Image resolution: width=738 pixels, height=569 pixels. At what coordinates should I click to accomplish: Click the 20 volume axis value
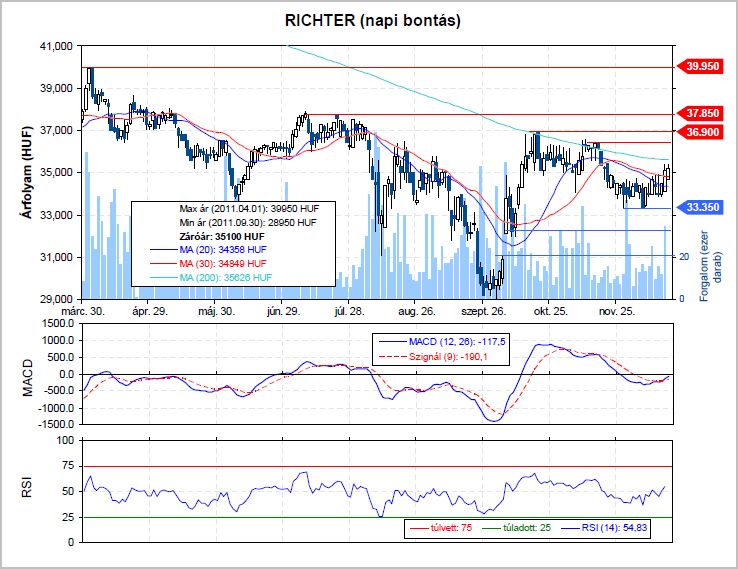click(x=684, y=257)
